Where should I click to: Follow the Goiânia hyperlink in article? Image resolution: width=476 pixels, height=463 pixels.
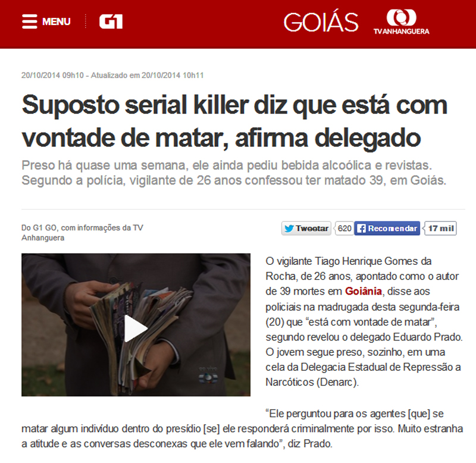point(363,291)
